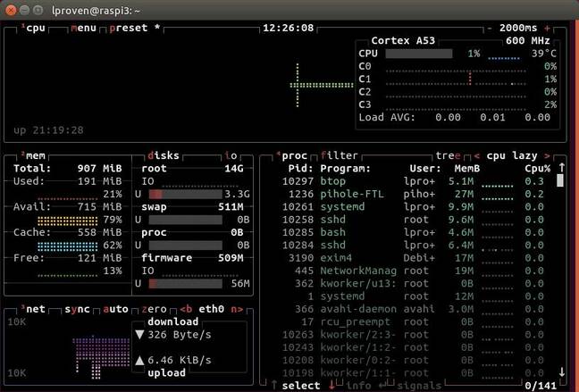Click the up 21:19:28 uptime text
579x392 pixels.
point(48,130)
